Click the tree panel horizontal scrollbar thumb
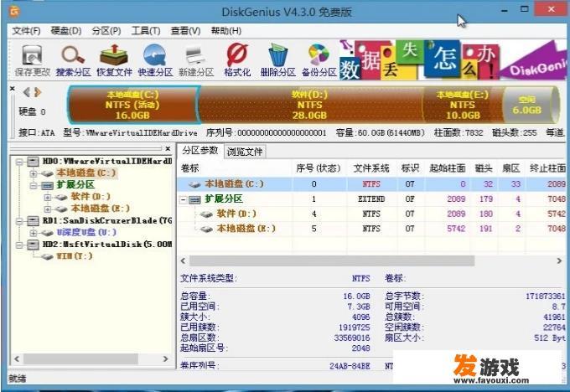570x392 pixels. point(80,359)
